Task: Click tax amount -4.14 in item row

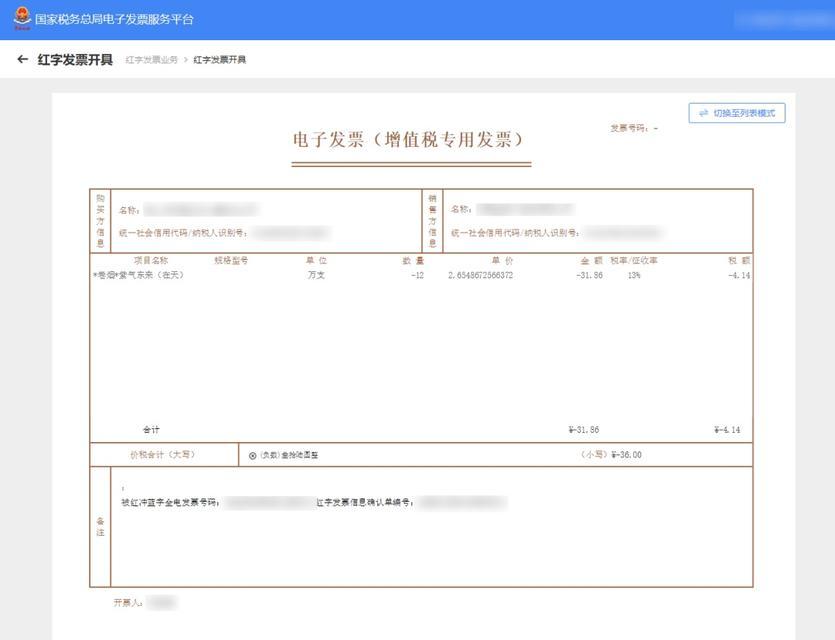Action: (739, 275)
